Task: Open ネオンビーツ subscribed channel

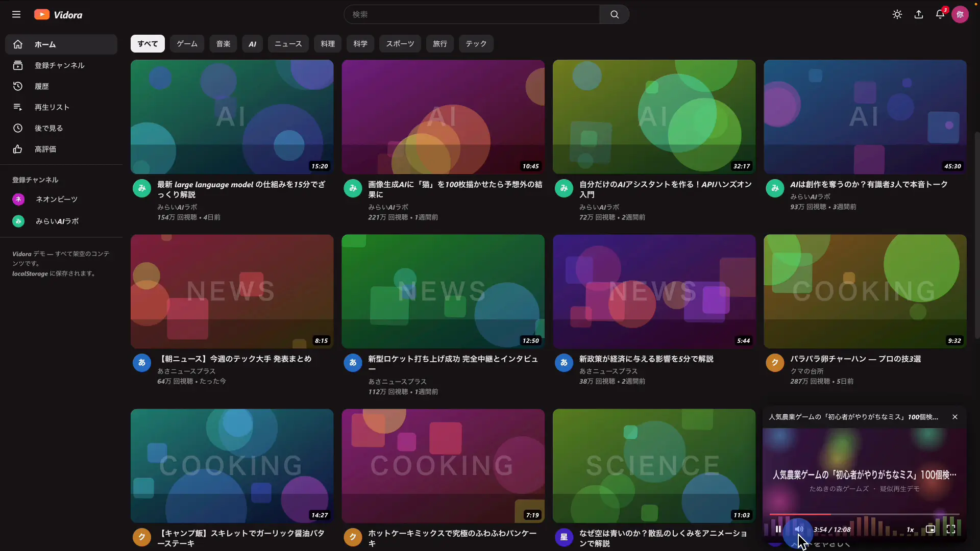Action: tap(61, 199)
